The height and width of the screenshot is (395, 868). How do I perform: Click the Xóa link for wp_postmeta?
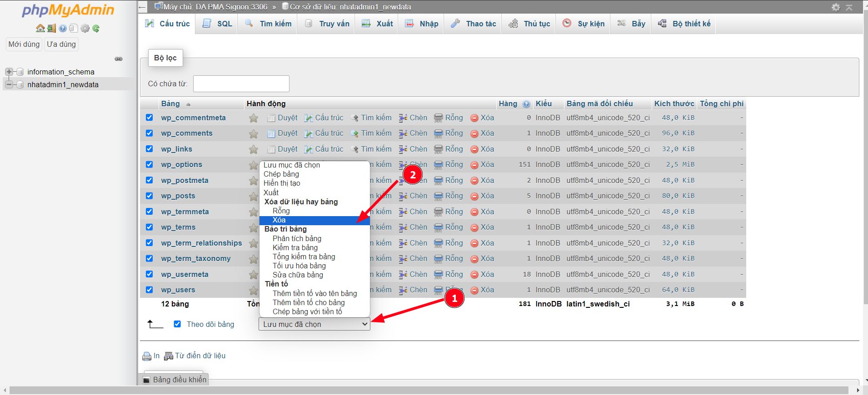[x=487, y=181]
